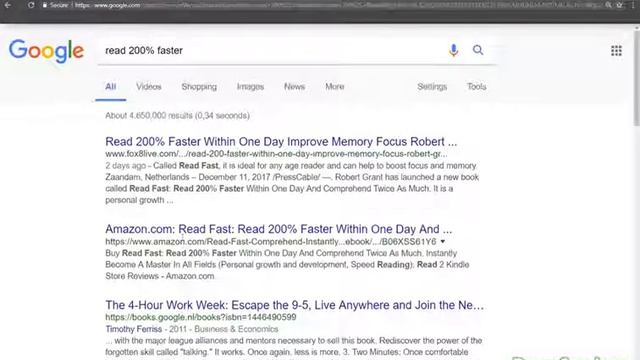Open 'The 4-Hour Work Week' result
The height and width of the screenshot is (360, 640).
[x=294, y=305]
